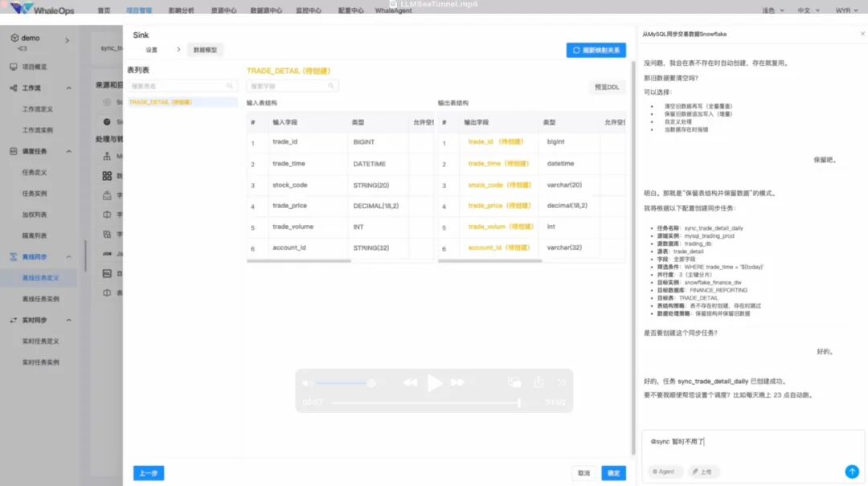868x486 pixels.
Task: Open 数据源中心 in the top navigation
Action: click(x=266, y=10)
